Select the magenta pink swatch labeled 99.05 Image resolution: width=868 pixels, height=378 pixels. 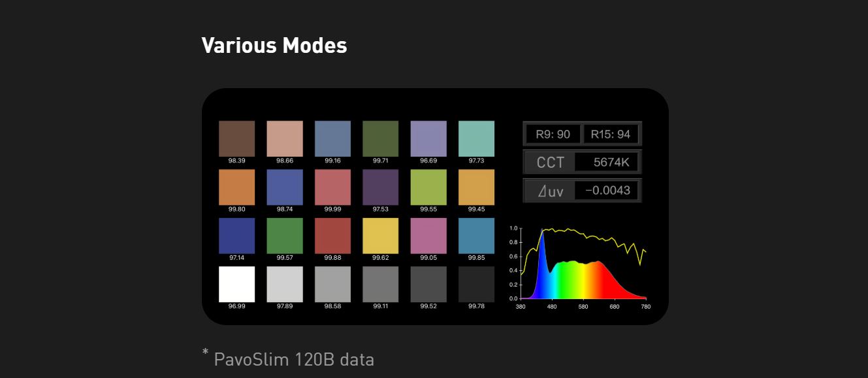pyautogui.click(x=428, y=236)
